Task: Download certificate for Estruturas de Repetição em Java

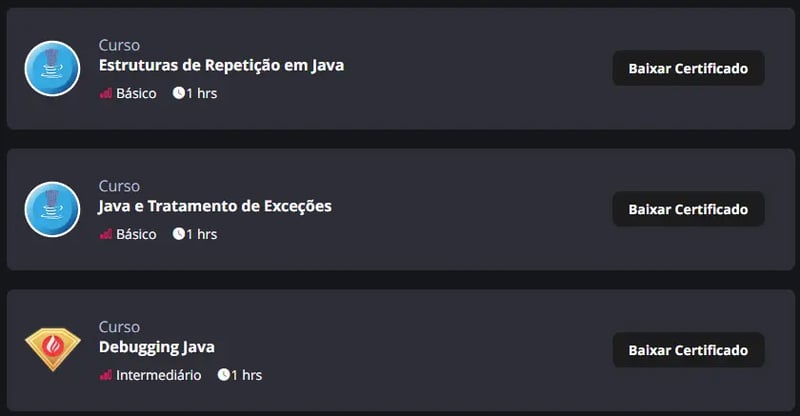Action: pyautogui.click(x=688, y=68)
